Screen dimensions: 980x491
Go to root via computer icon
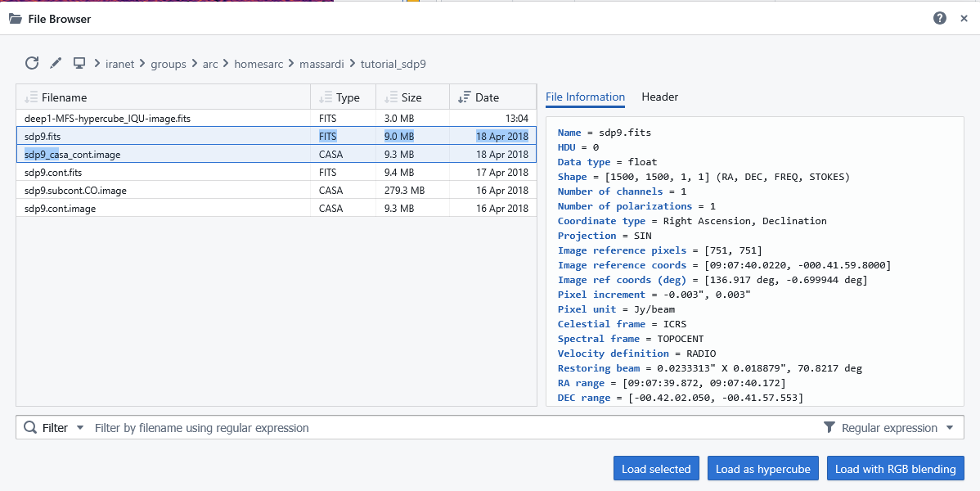[79, 63]
